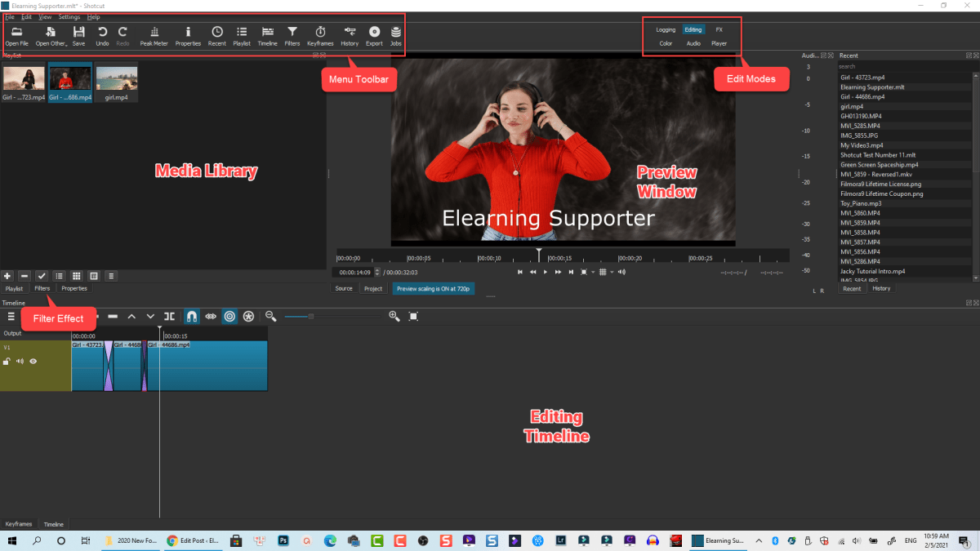Open the Keyframes panel
This screenshot has height=551, width=980.
click(x=320, y=33)
